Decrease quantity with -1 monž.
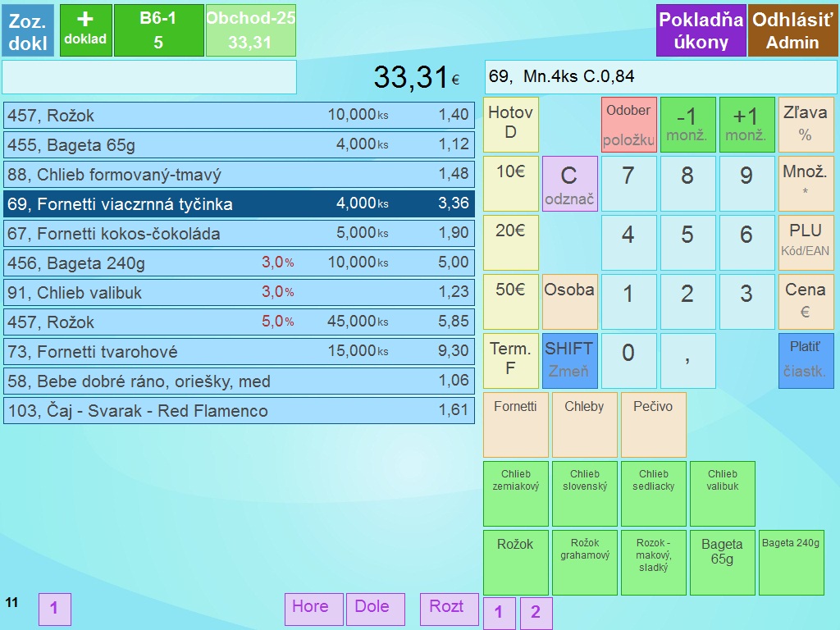 (x=687, y=125)
